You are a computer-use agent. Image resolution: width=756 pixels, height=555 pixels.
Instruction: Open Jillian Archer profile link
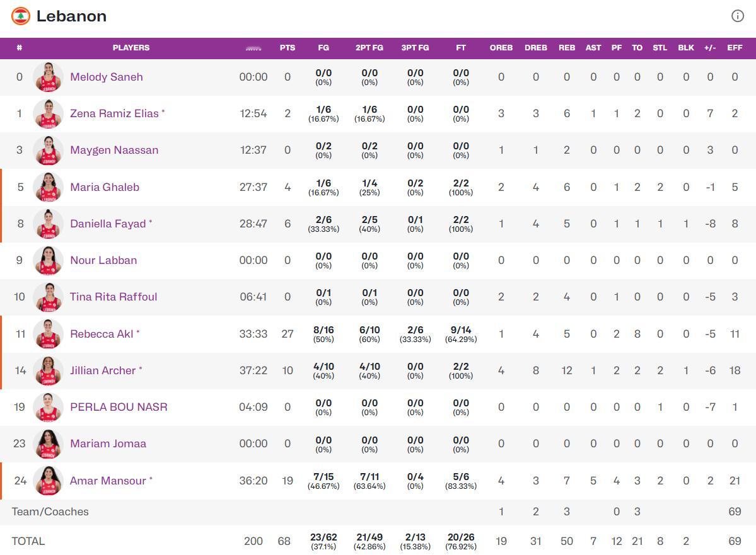coord(103,370)
